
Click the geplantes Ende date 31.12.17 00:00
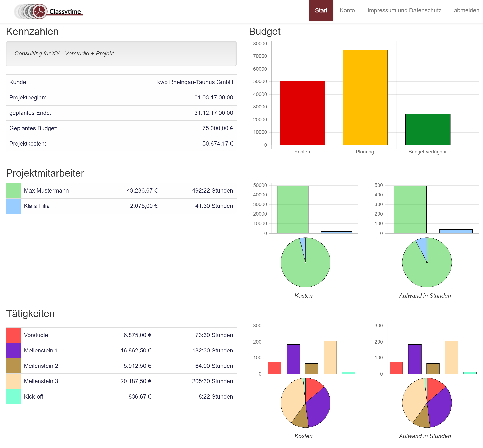213,113
